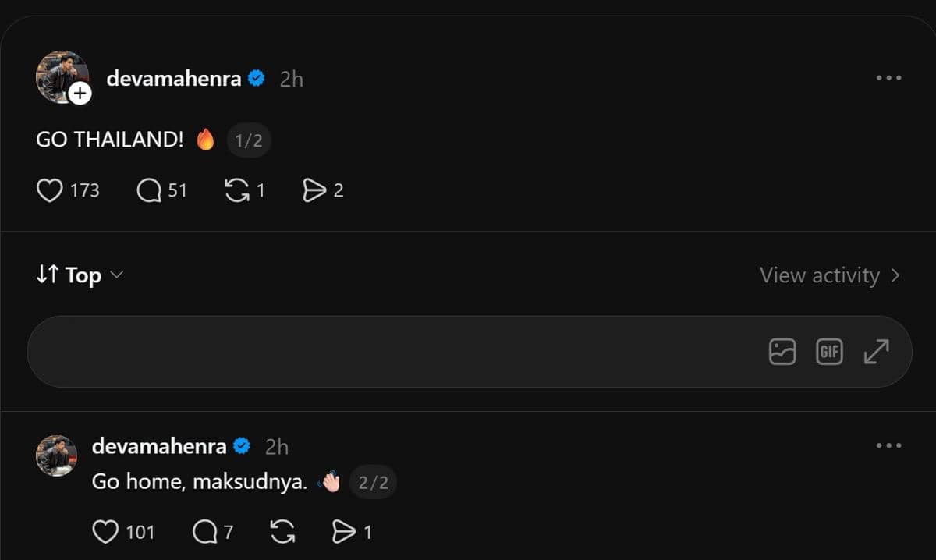Image resolution: width=936 pixels, height=560 pixels.
Task: Open the Top sort dropdown
Action: click(80, 275)
